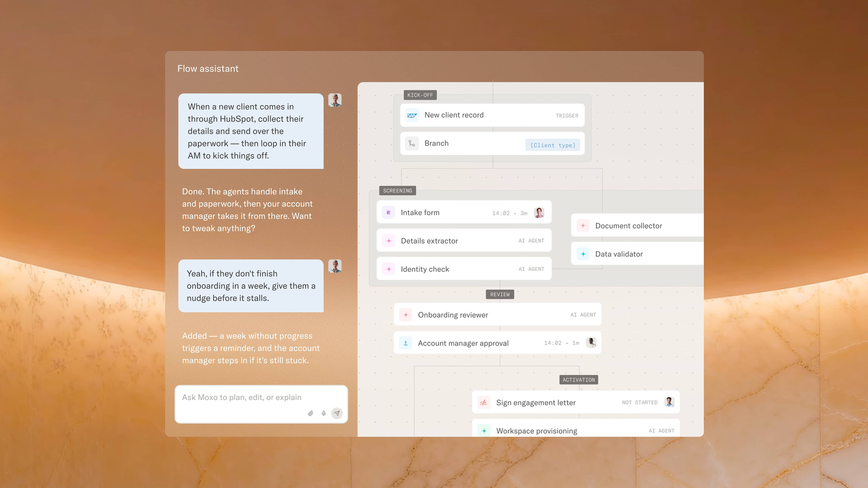Click the user avatar beside the HubSpot message
Viewport: 868px width, 488px height.
[x=335, y=100]
